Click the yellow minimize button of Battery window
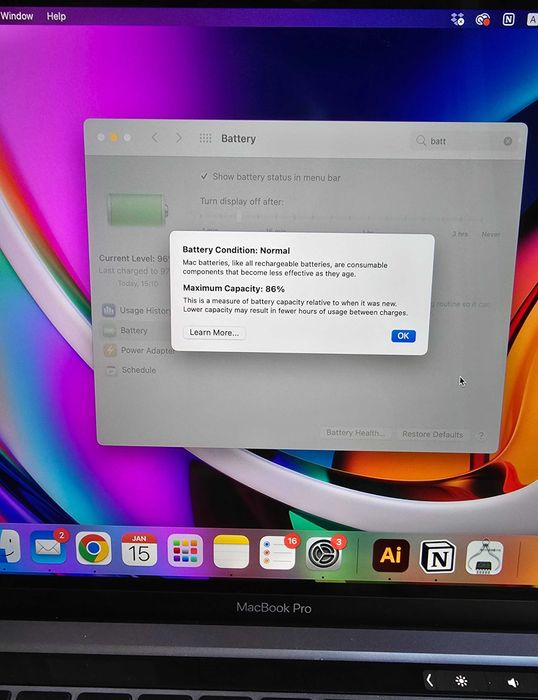The height and width of the screenshot is (700, 538). 114,137
